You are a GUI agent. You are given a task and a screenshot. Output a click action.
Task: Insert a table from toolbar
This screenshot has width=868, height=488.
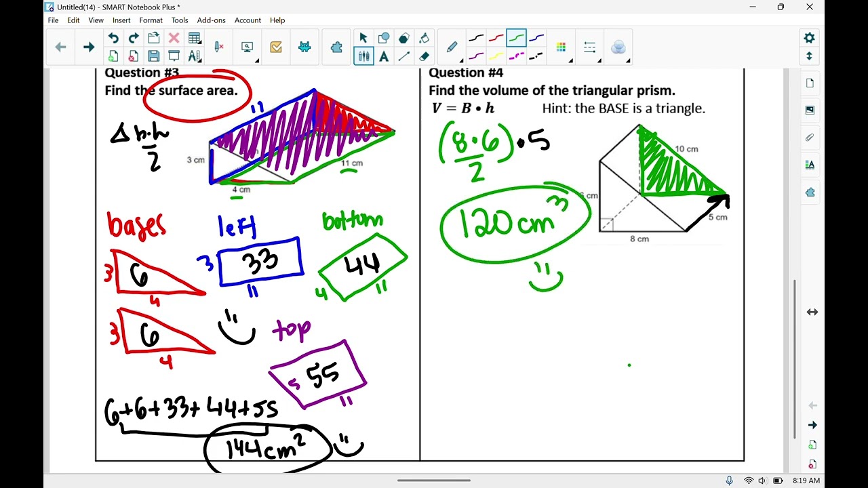195,38
